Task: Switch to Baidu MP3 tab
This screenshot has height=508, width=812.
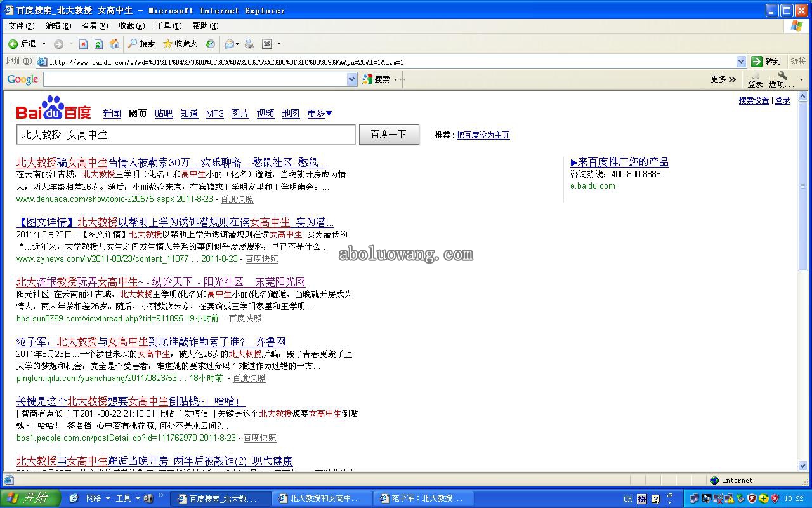Action: coord(215,114)
